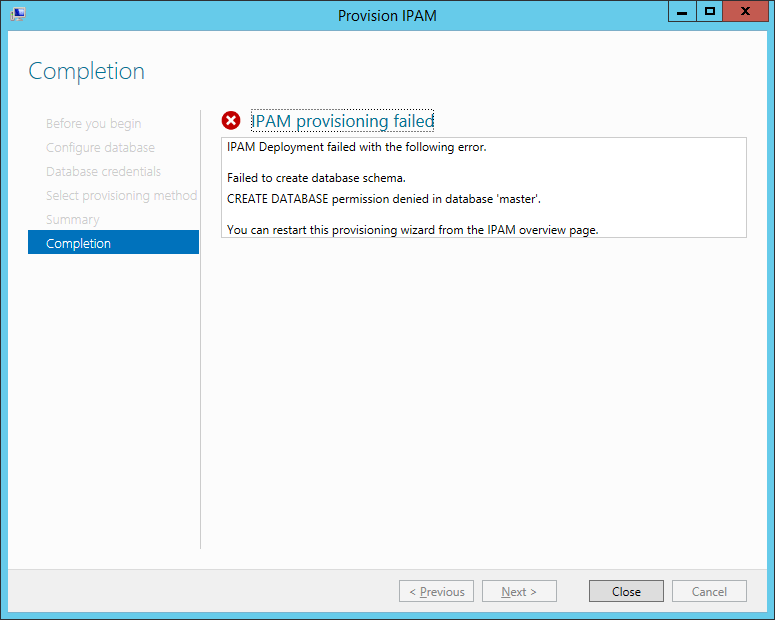Click the 'Failed to create database schema.' line
The image size is (775, 620).
pyautogui.click(x=316, y=178)
